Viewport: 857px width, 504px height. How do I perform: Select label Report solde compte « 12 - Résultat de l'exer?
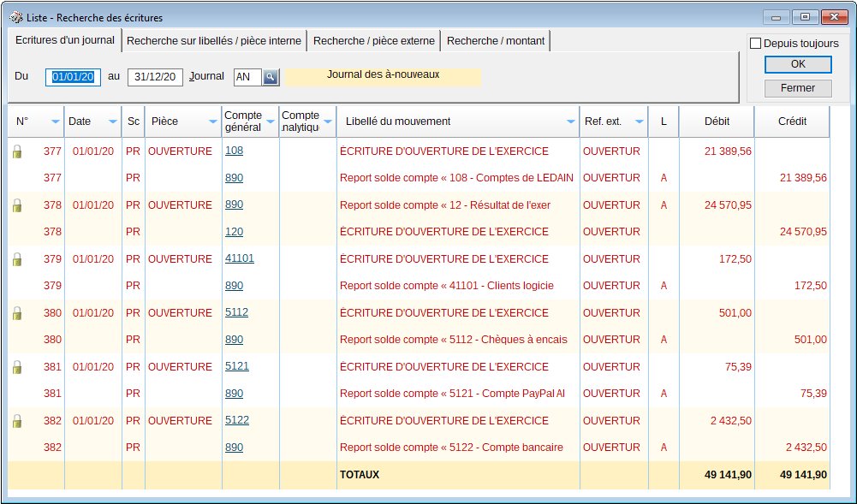point(445,205)
